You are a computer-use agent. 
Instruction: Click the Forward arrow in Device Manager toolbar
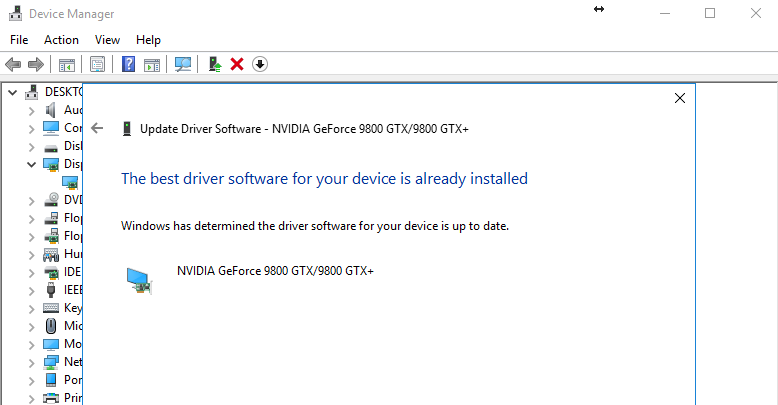tap(36, 64)
